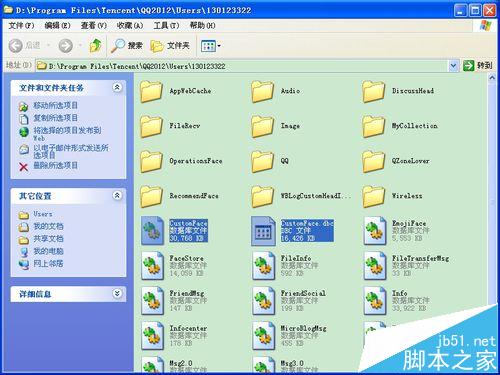
Task: Open the 查看(V) menu
Action: click(x=93, y=25)
